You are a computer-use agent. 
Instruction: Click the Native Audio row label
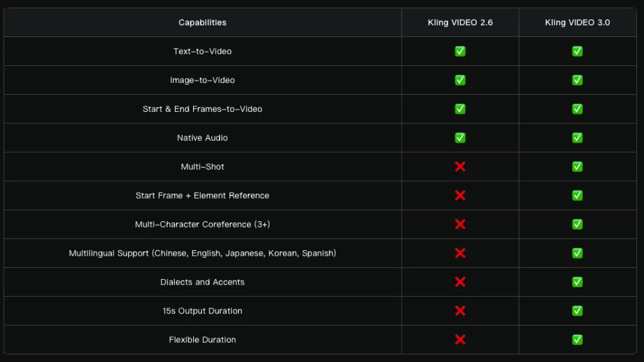[x=203, y=138]
